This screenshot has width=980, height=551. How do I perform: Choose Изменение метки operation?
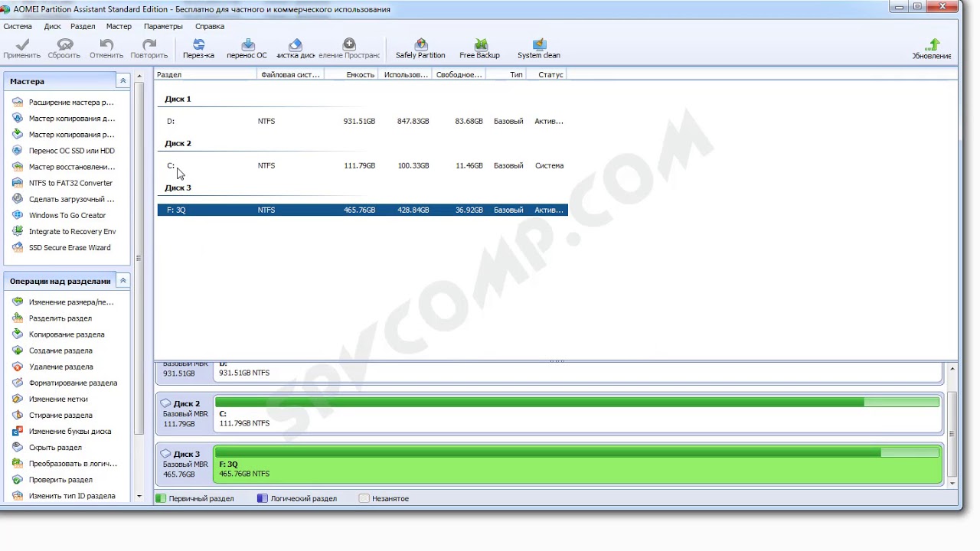(x=50, y=399)
